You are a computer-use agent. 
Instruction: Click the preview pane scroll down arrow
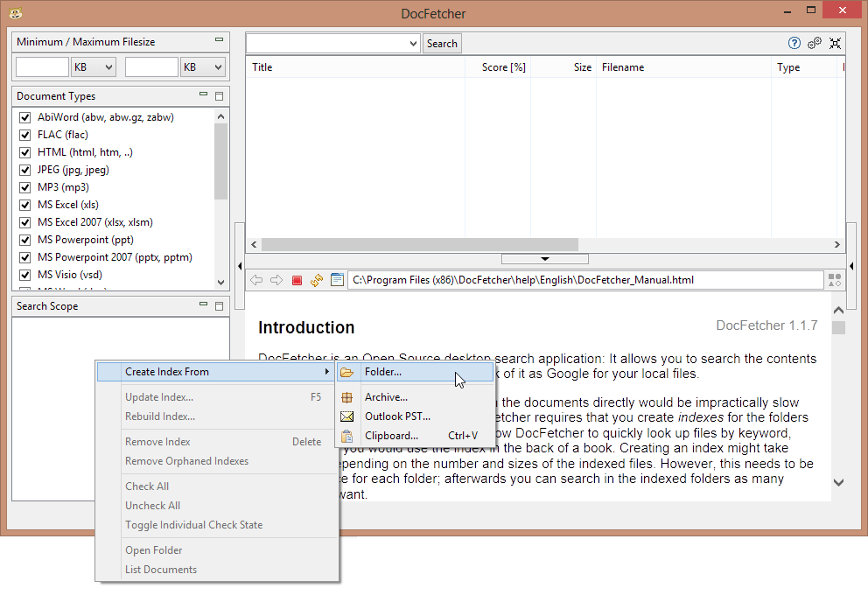point(838,483)
